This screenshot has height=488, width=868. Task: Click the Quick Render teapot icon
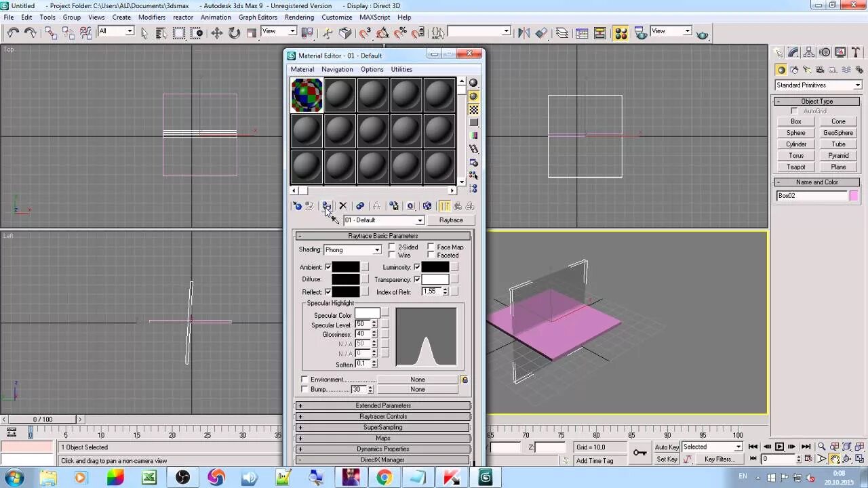point(702,34)
